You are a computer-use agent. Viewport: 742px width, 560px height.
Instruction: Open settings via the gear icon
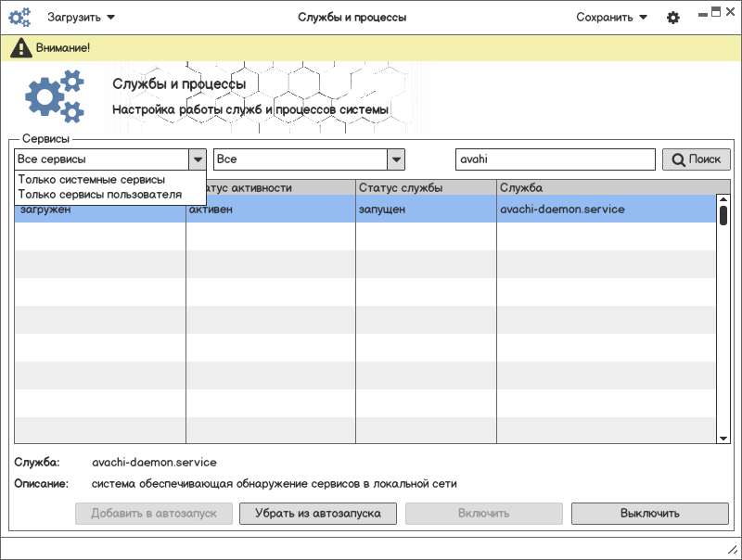tap(673, 18)
